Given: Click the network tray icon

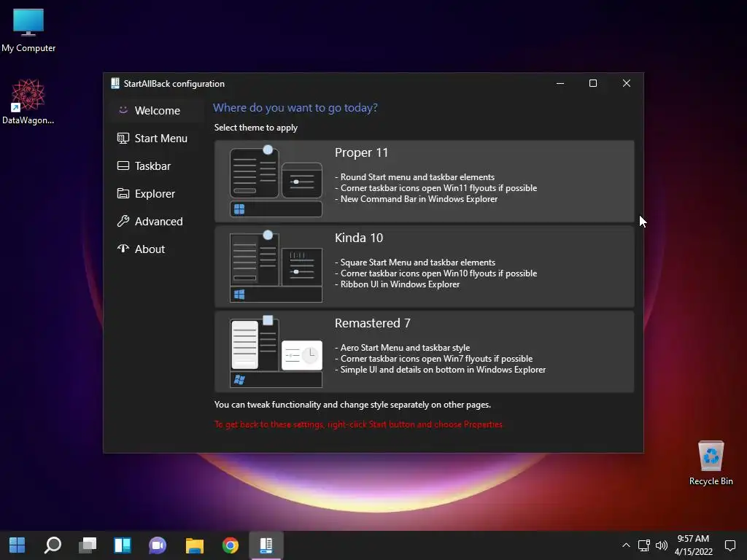Looking at the screenshot, I should pos(643,545).
